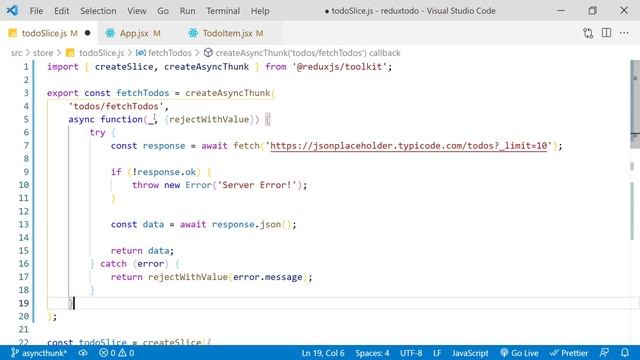Click the vertical scrollbar thumb
This screenshot has height=360, width=640.
click(x=635, y=105)
